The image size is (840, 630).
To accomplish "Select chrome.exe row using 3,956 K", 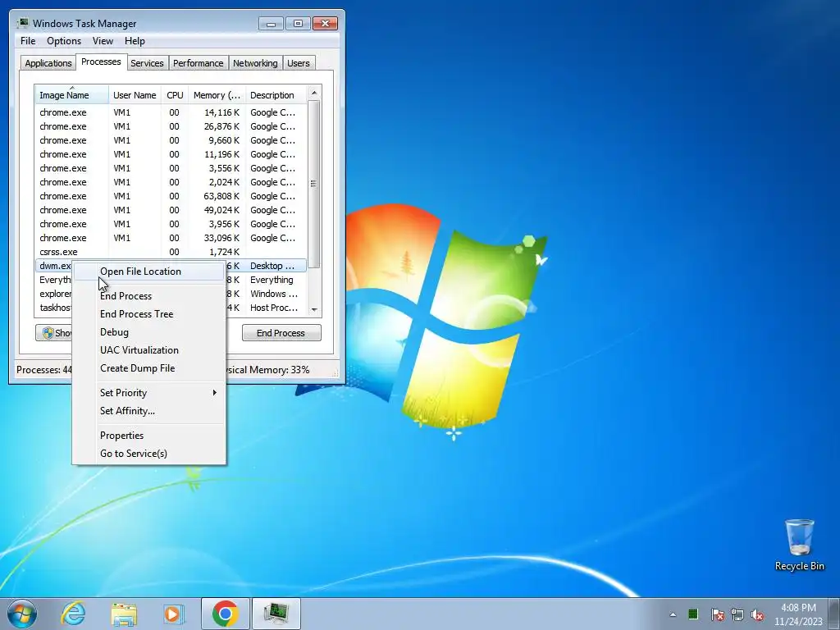I will coord(171,224).
